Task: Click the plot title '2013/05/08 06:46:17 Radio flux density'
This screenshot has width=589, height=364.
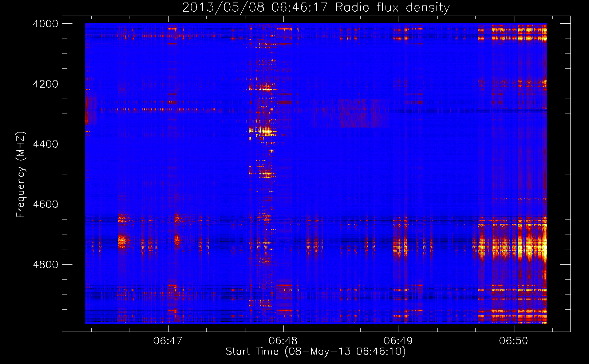Action: [316, 7]
